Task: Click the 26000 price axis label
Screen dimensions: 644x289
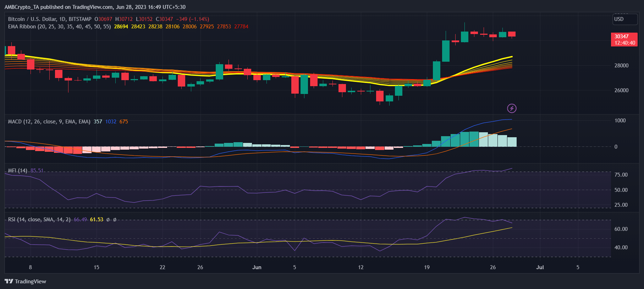Action: pos(621,90)
